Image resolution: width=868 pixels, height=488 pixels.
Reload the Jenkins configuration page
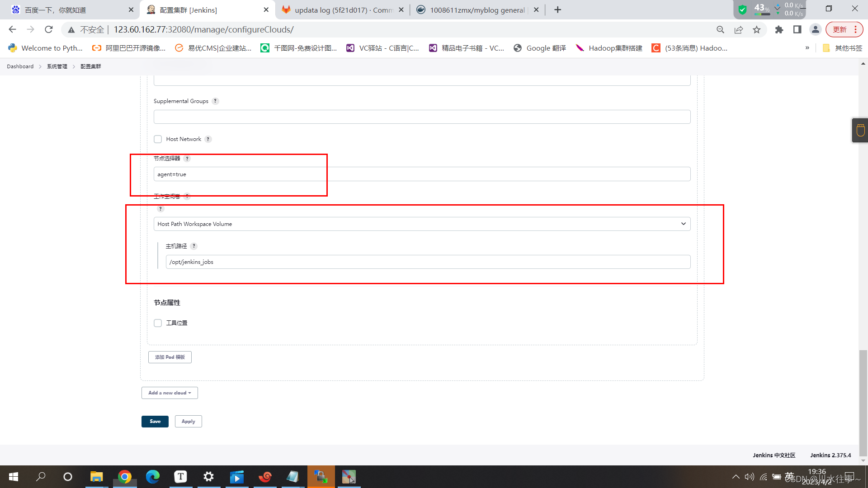click(x=49, y=30)
